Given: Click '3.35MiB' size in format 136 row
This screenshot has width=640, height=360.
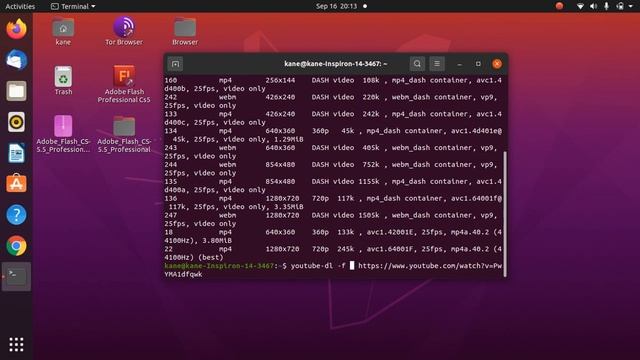Looking at the screenshot, I should coord(287,207).
